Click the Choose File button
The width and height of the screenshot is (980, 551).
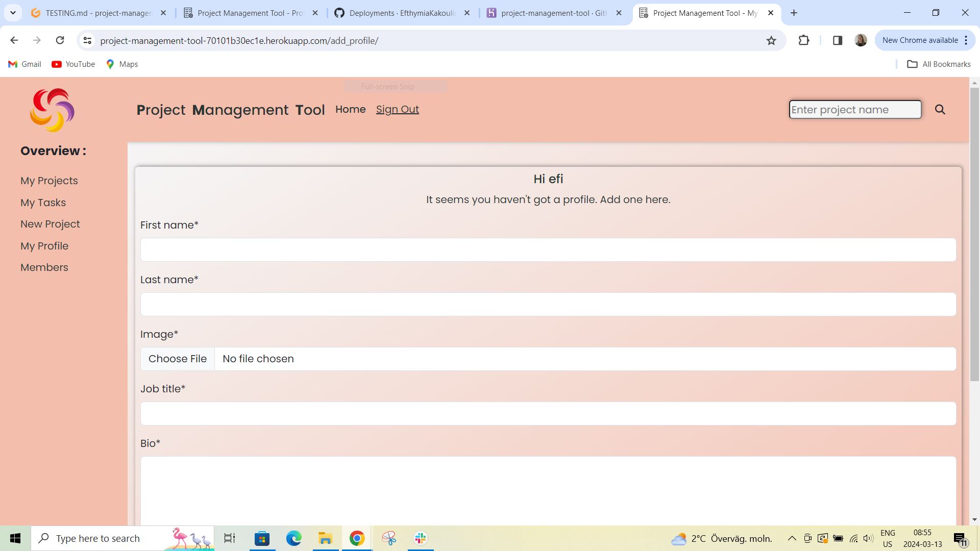click(178, 359)
